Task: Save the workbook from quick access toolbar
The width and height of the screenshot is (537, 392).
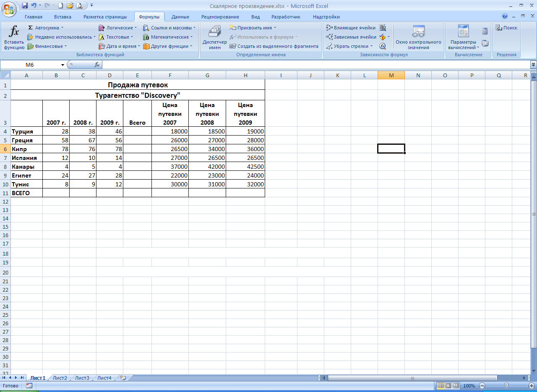Action: (x=25, y=6)
